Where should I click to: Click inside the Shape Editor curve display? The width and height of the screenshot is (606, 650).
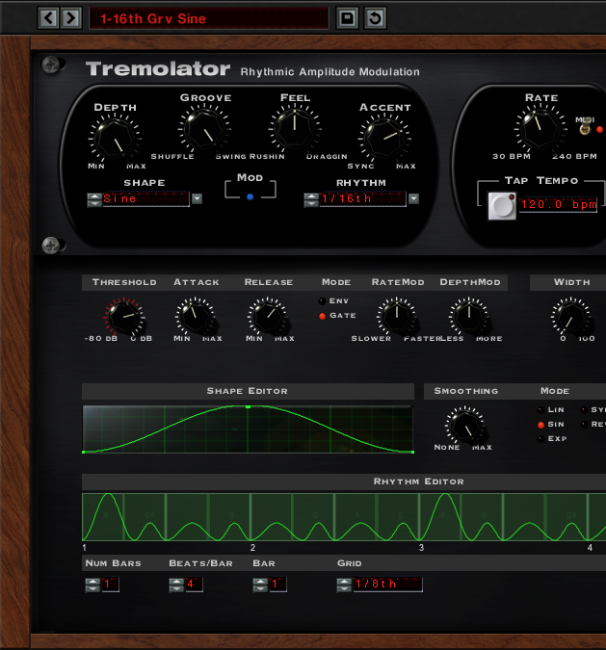click(x=247, y=429)
